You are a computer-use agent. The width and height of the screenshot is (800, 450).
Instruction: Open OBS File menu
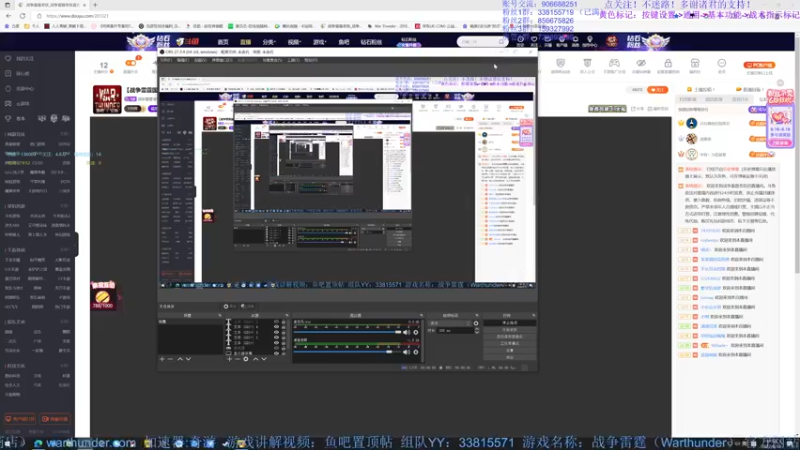166,60
